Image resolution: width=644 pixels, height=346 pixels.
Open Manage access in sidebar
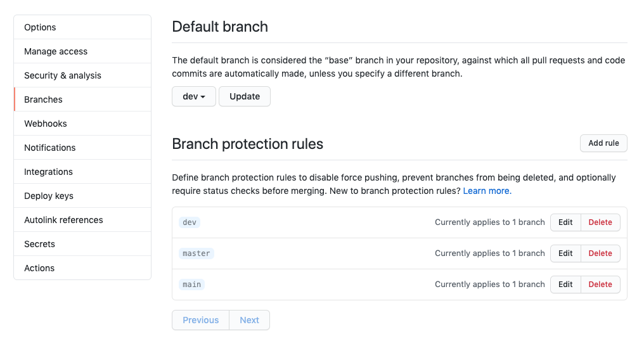tap(56, 51)
